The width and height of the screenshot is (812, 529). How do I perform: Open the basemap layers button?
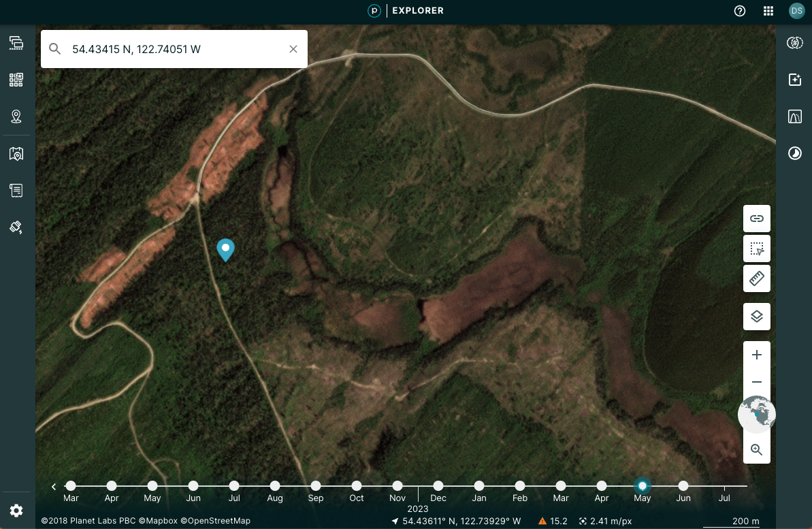pos(757,316)
